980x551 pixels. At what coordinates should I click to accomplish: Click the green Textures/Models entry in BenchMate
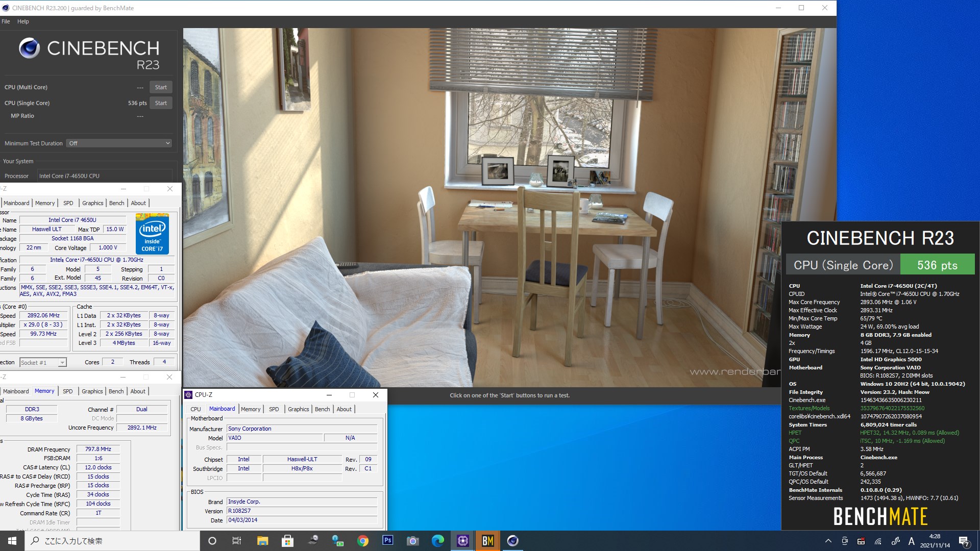(809, 408)
